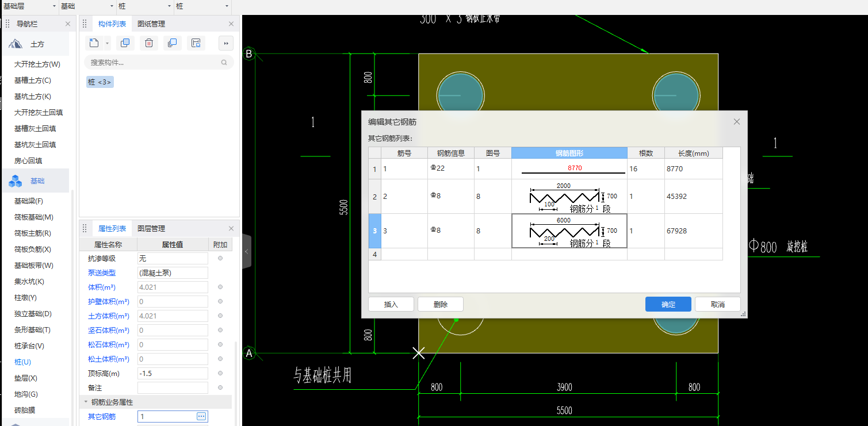Select 大开挖土方(W) in navigation
868x426 pixels.
pos(37,64)
